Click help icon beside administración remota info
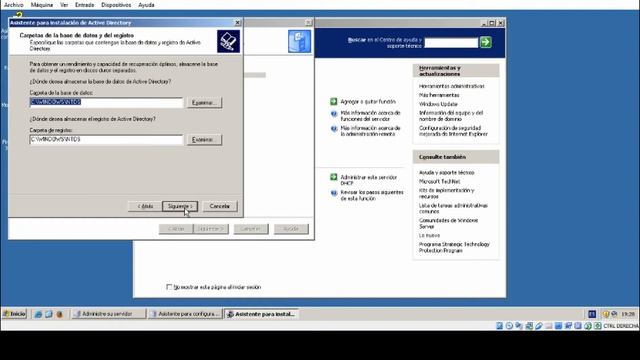The image size is (640, 360). (334, 129)
